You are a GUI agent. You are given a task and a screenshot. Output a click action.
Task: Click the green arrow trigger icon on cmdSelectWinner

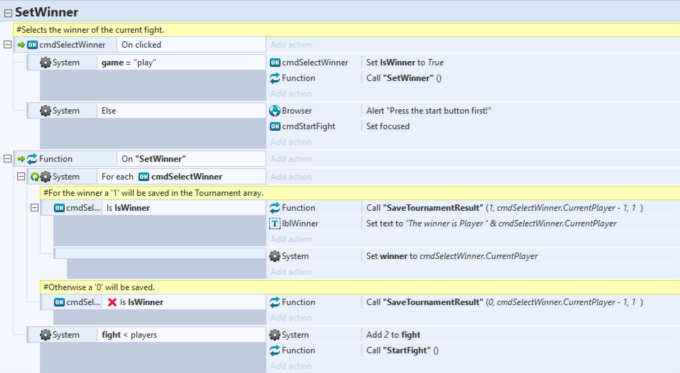point(21,45)
